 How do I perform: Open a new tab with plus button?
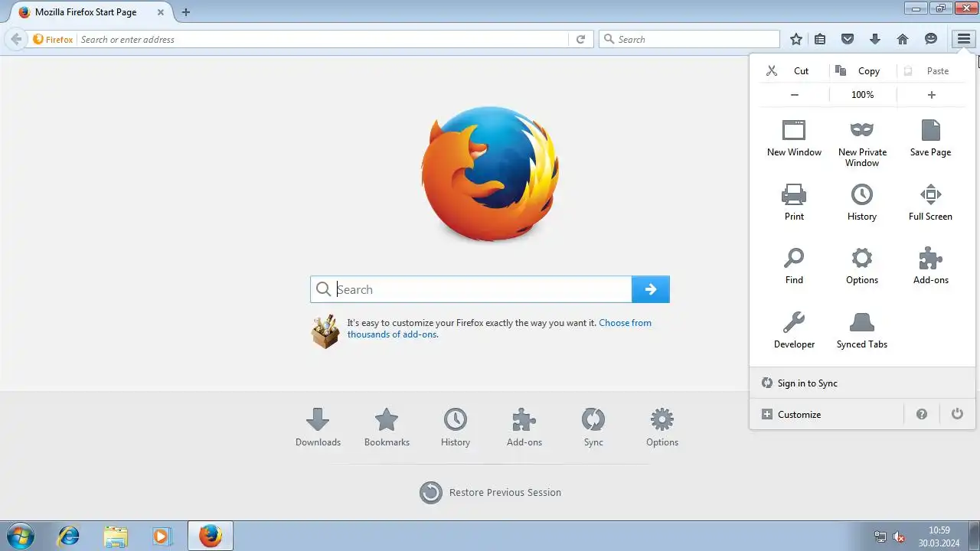coord(186,12)
